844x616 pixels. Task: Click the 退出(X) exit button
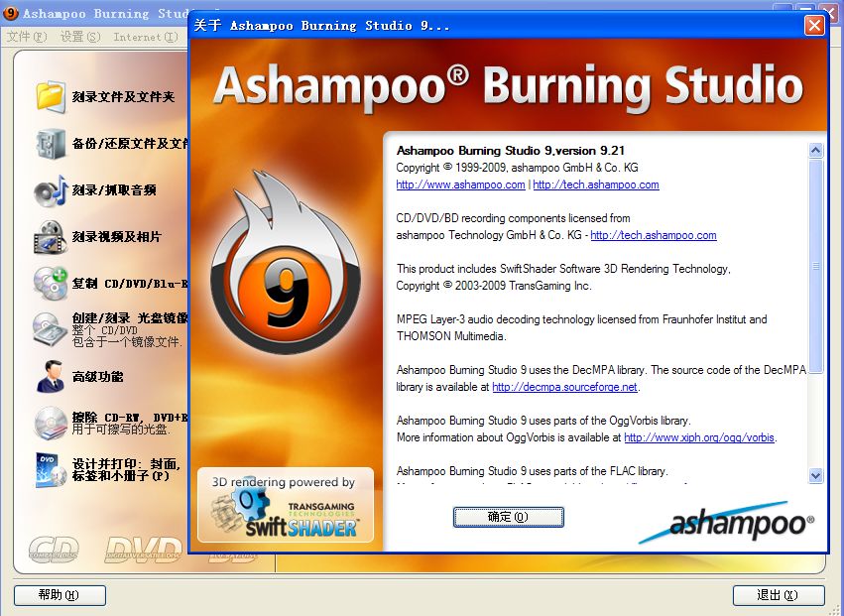pyautogui.click(x=779, y=595)
